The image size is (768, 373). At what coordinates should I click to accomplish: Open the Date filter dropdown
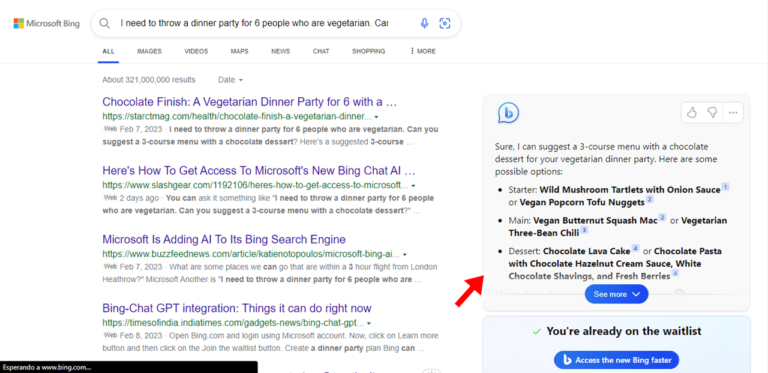pyautogui.click(x=230, y=80)
